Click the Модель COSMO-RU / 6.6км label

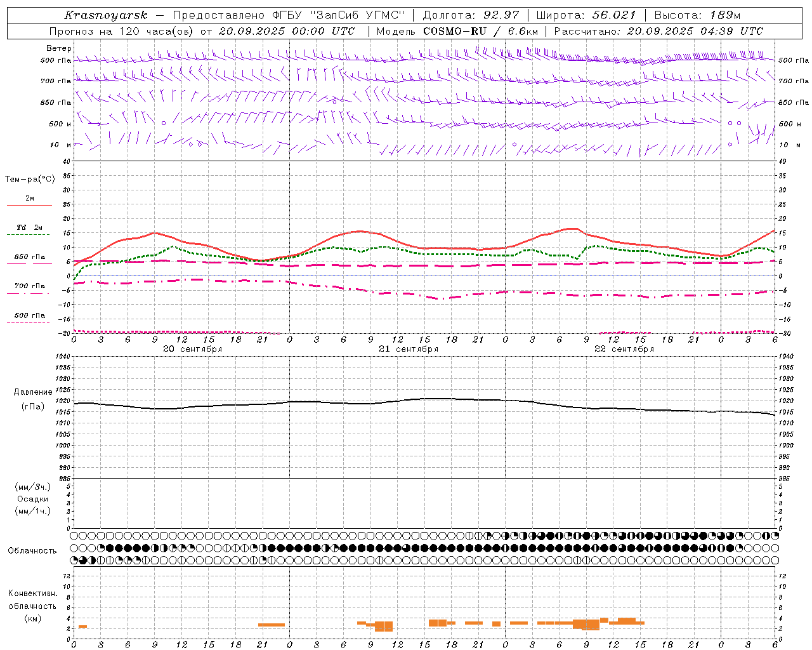click(457, 31)
